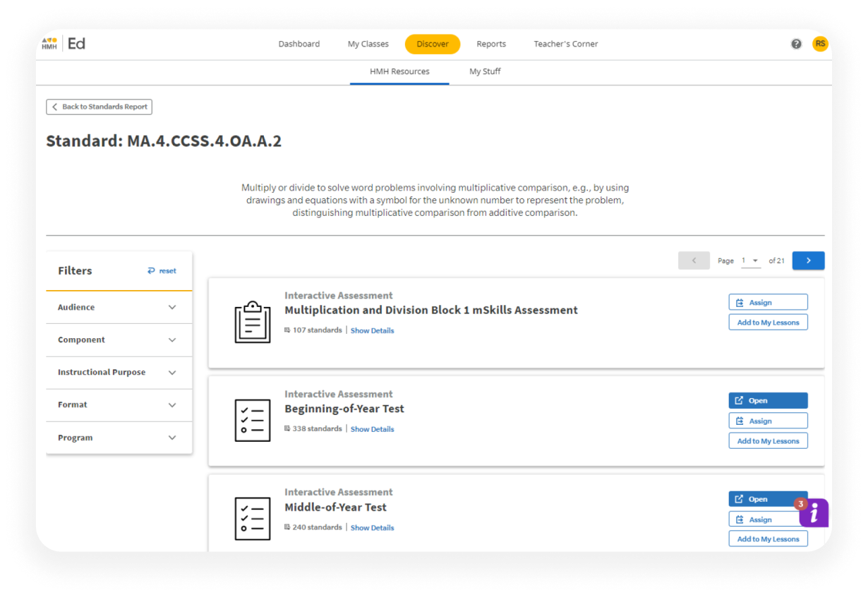Click Show Details for Middle-of-Year Test
Screen dimensions: 868x595
(372, 527)
